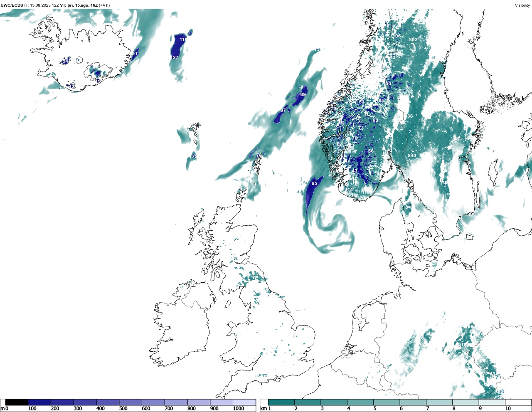Click the '50' value over central Norway
This screenshot has height=412, width=532.
[x=389, y=84]
